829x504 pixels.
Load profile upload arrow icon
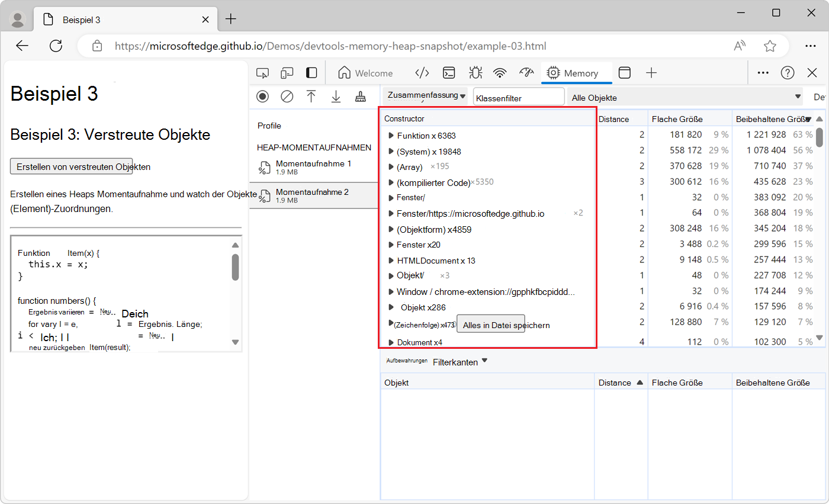tap(311, 97)
